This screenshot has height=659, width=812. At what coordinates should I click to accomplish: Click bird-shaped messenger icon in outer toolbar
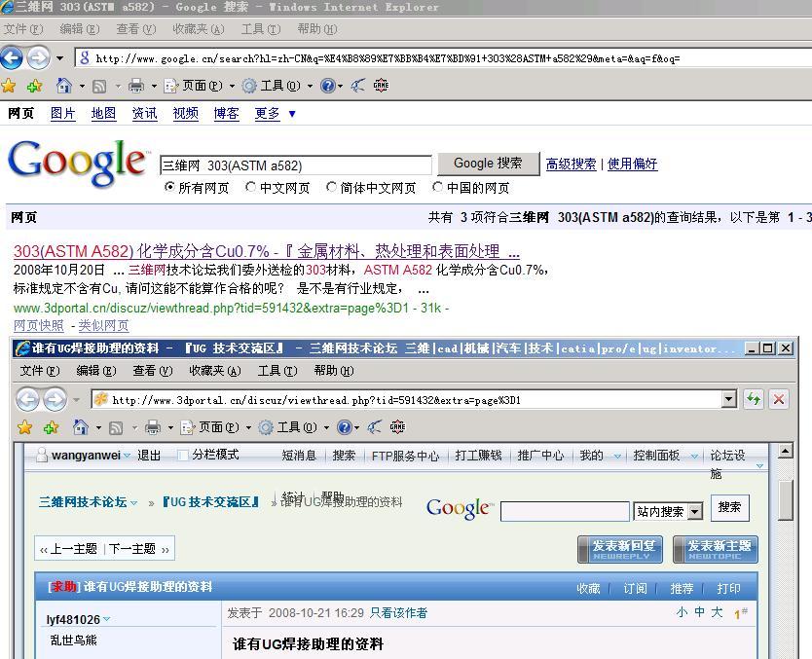pos(358,86)
